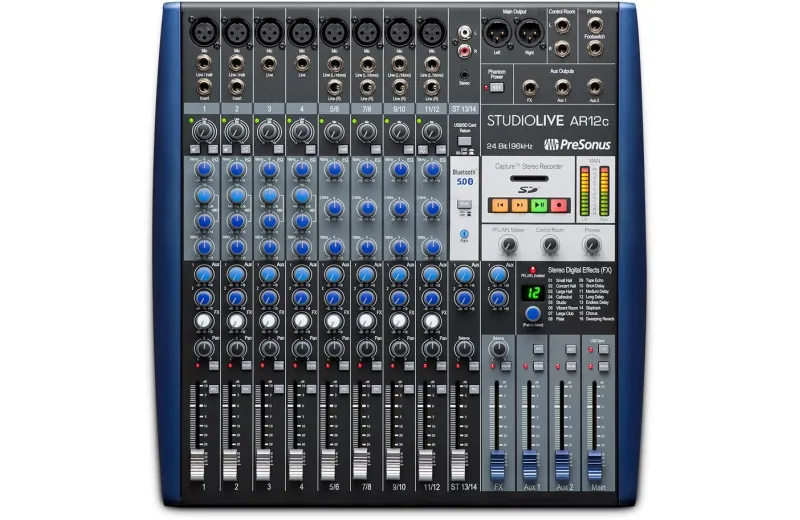Click the "Capture Stereo Recorder" label
Screen dimensions: 800x520
(x=529, y=166)
